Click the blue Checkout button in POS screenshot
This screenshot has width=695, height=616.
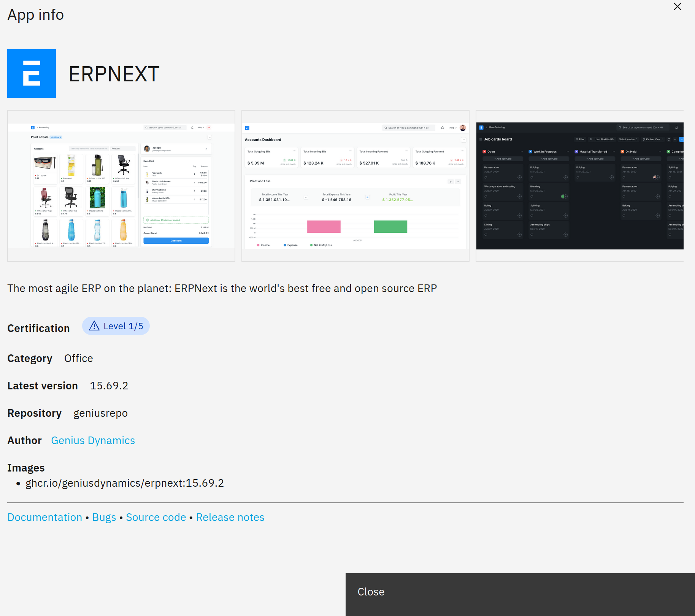point(176,241)
